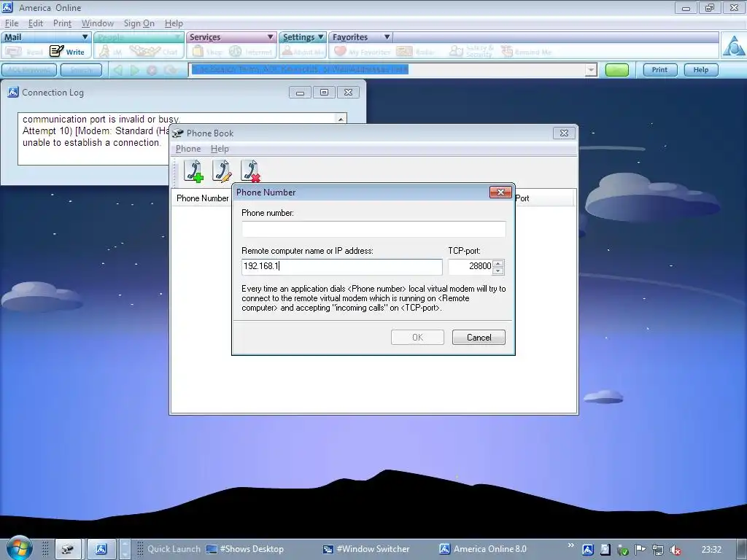Click the AOL system tray icon

pyautogui.click(x=587, y=550)
